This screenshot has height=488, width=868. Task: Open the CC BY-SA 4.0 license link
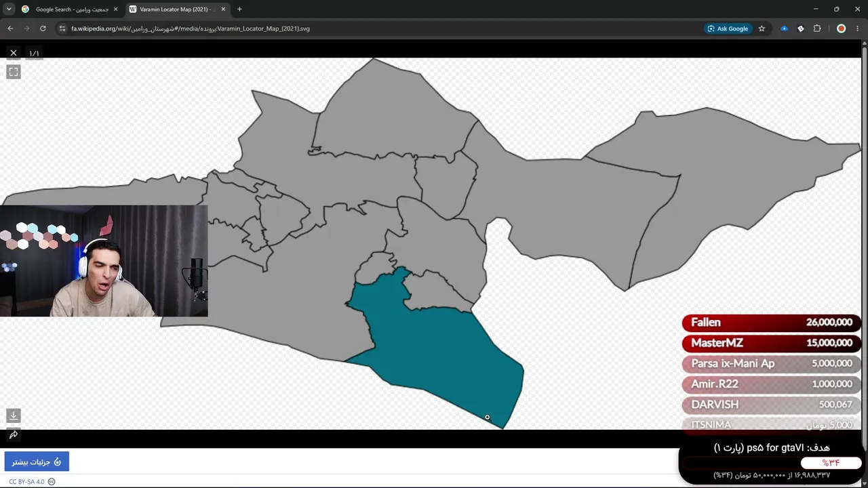26,482
